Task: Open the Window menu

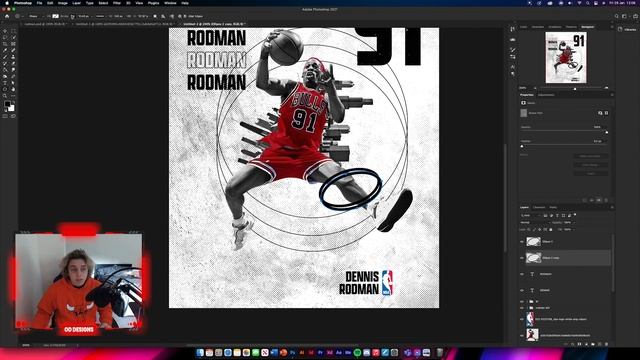Action: point(170,3)
